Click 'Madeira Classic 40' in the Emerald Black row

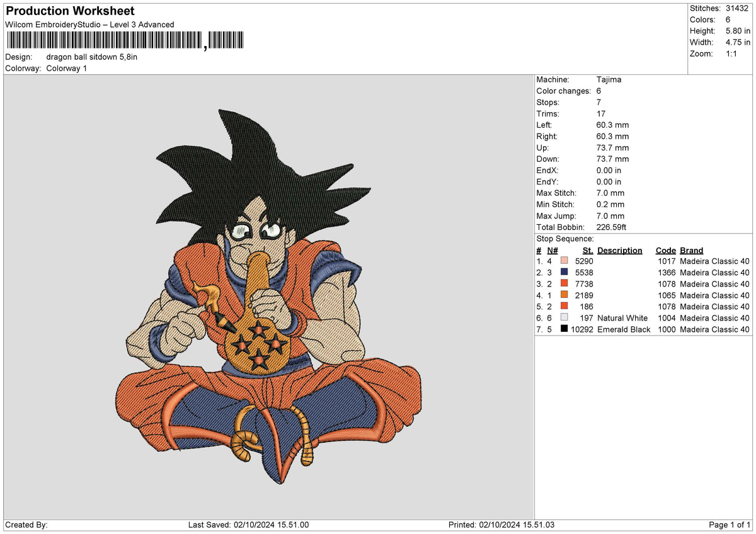point(715,329)
